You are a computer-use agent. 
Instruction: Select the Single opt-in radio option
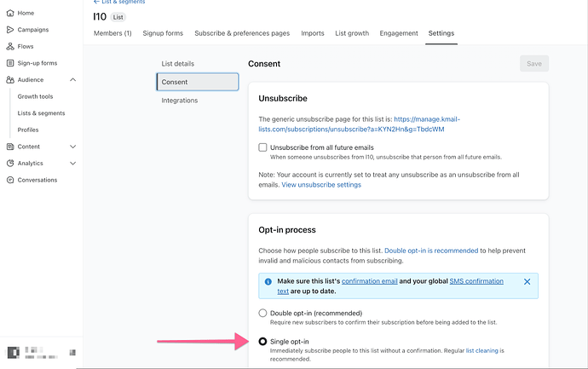(x=263, y=341)
